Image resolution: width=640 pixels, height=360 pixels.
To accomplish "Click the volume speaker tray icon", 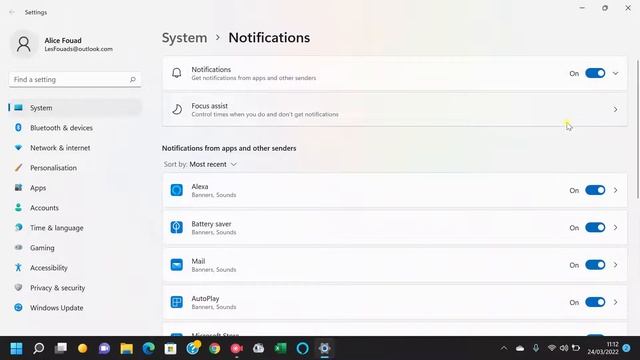I will click(x=564, y=348).
